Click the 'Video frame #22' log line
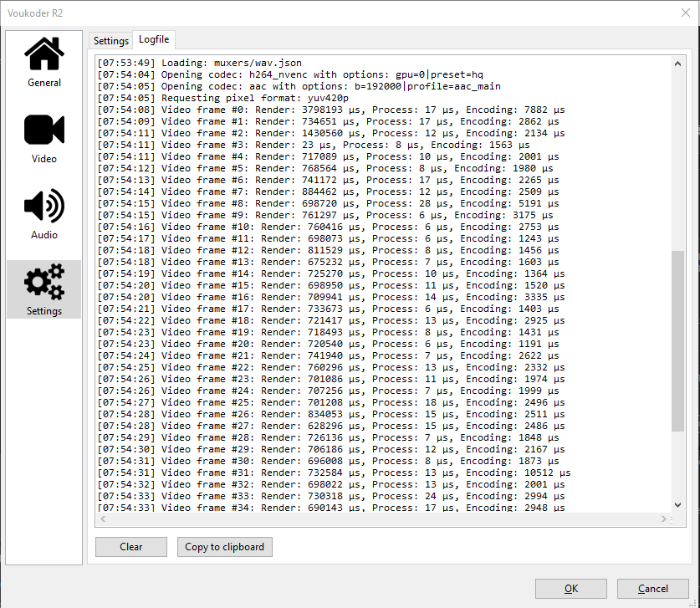This screenshot has height=608, width=700. pyautogui.click(x=331, y=367)
